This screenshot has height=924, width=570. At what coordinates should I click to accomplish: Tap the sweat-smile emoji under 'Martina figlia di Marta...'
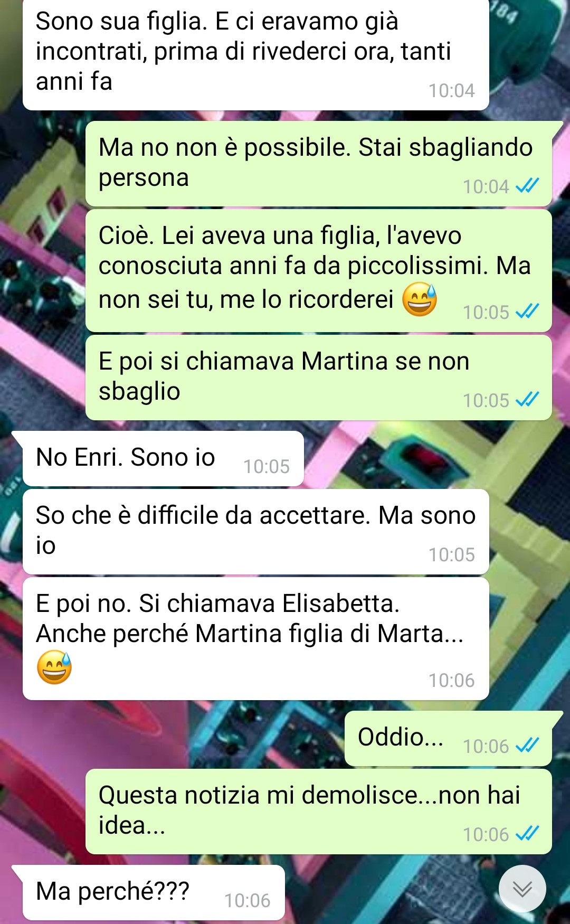(x=54, y=667)
